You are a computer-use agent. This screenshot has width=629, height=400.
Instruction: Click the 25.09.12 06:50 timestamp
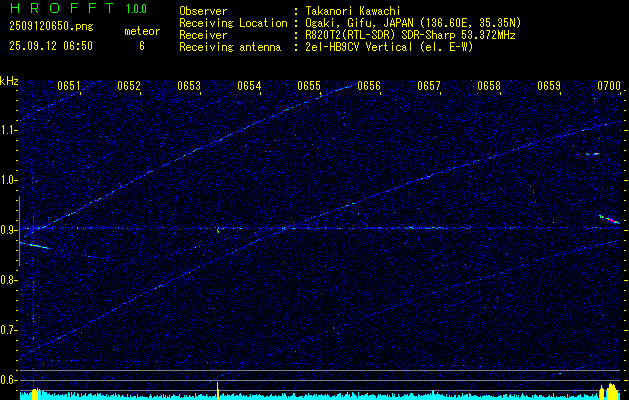click(x=51, y=46)
